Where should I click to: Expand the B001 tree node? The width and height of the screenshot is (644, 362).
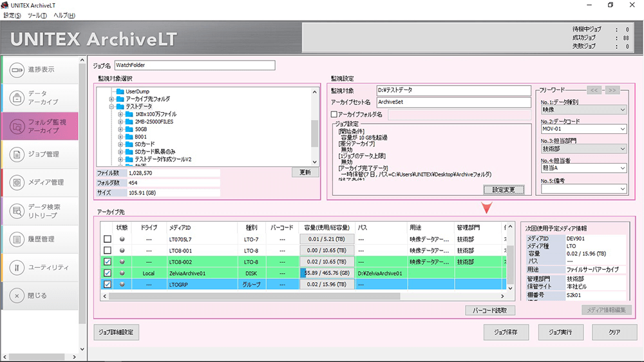coord(120,137)
